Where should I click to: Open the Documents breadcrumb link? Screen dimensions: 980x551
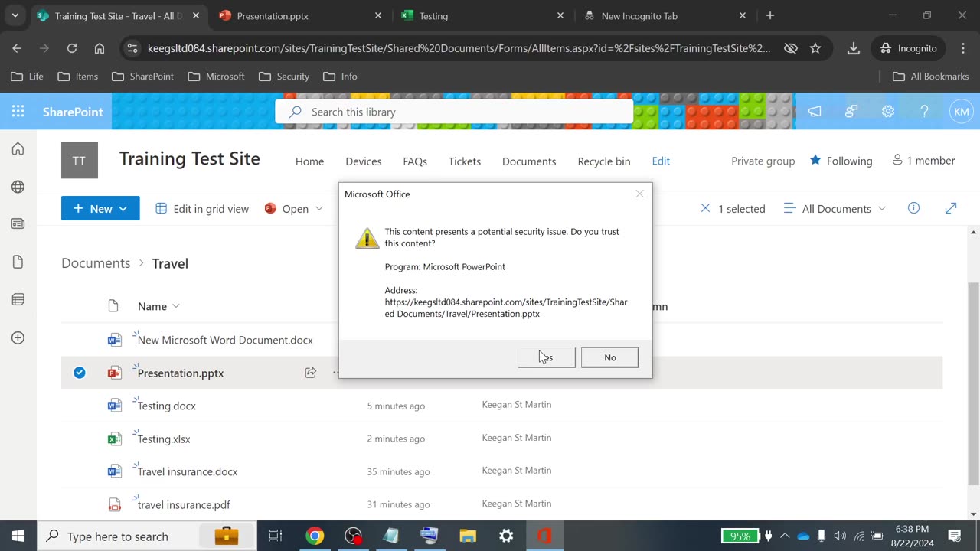(96, 262)
